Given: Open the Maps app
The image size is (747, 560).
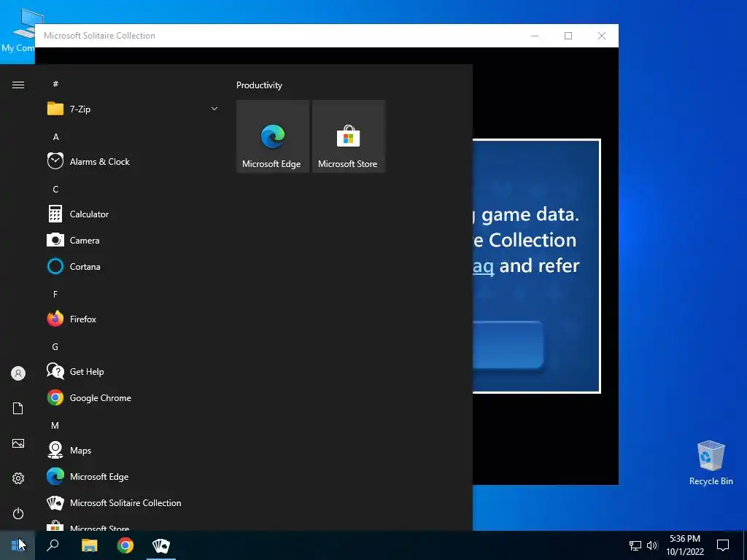Looking at the screenshot, I should click(x=133, y=449).
